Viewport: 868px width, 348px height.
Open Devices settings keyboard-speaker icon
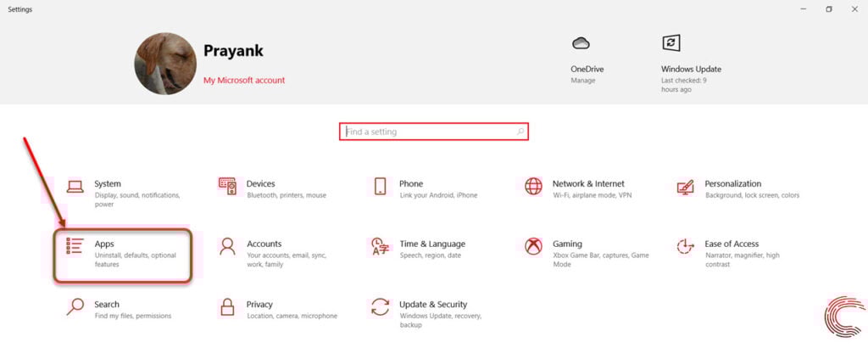(x=227, y=186)
